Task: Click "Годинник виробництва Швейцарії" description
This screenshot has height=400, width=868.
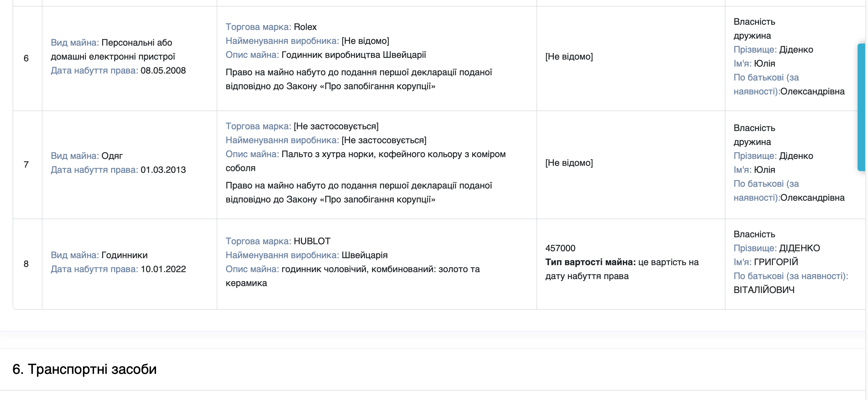Action: [354, 55]
